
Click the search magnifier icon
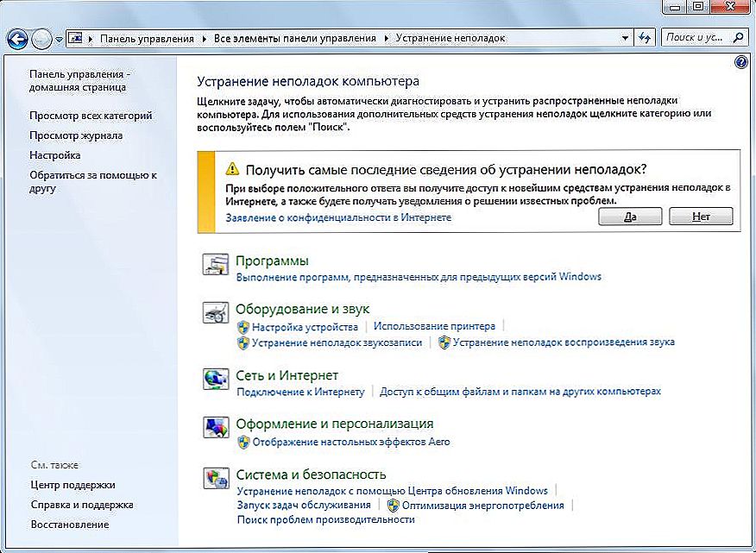[738, 38]
